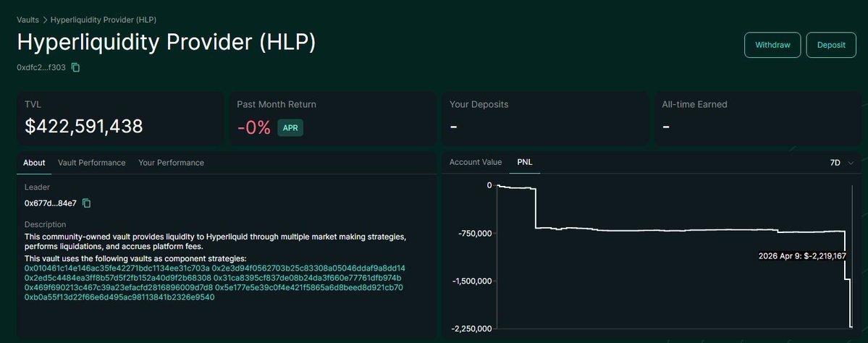This screenshot has height=343, width=868.
Task: Click the All-time Earned label
Action: pos(695,104)
